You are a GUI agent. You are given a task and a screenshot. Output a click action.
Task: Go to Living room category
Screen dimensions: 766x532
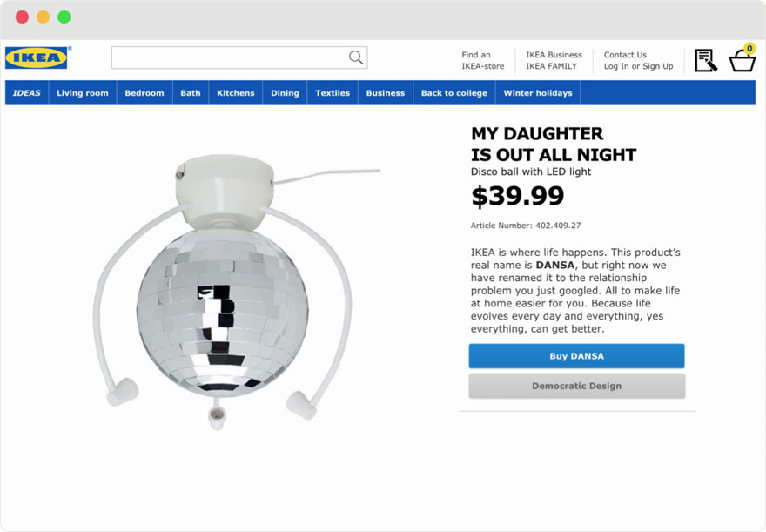(x=83, y=93)
